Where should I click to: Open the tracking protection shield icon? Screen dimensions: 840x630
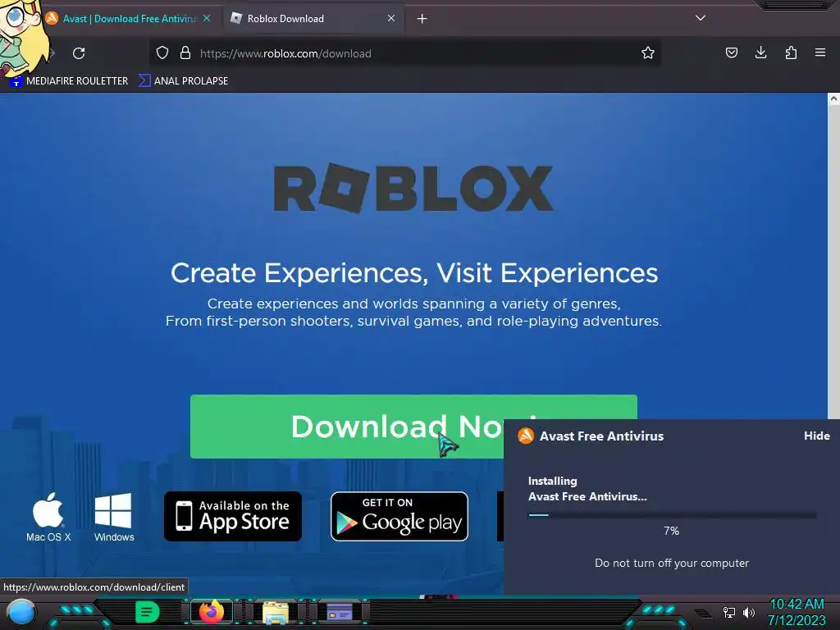pos(162,52)
